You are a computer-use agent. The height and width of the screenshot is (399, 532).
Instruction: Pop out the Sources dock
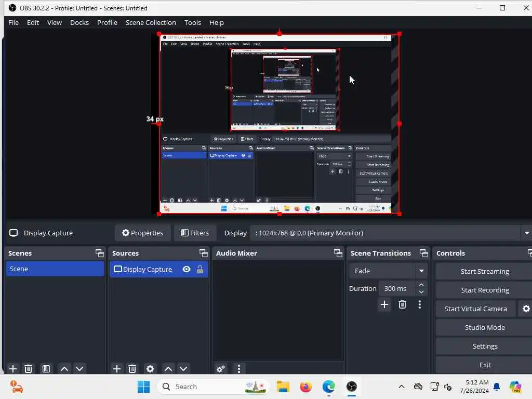pyautogui.click(x=203, y=253)
